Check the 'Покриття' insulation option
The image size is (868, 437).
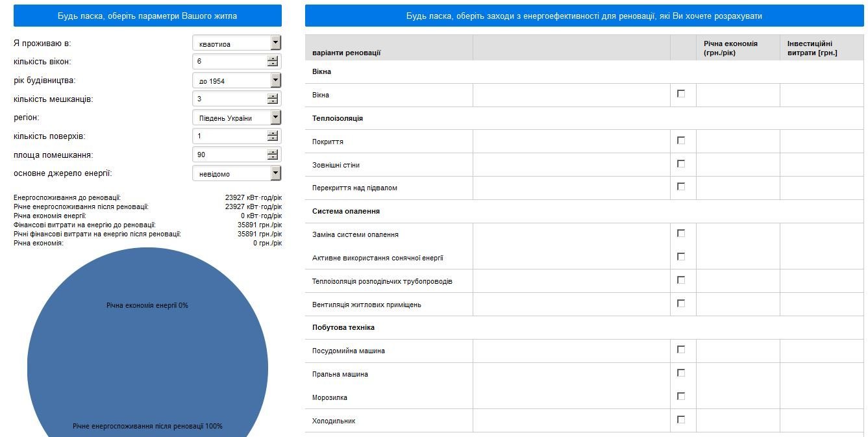[x=681, y=140]
